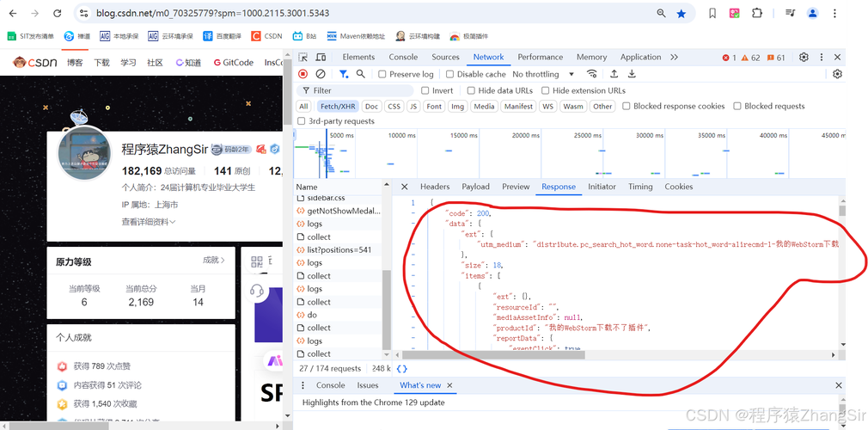868x430 pixels.
Task: Filter requests by the JS type
Action: (x=413, y=107)
